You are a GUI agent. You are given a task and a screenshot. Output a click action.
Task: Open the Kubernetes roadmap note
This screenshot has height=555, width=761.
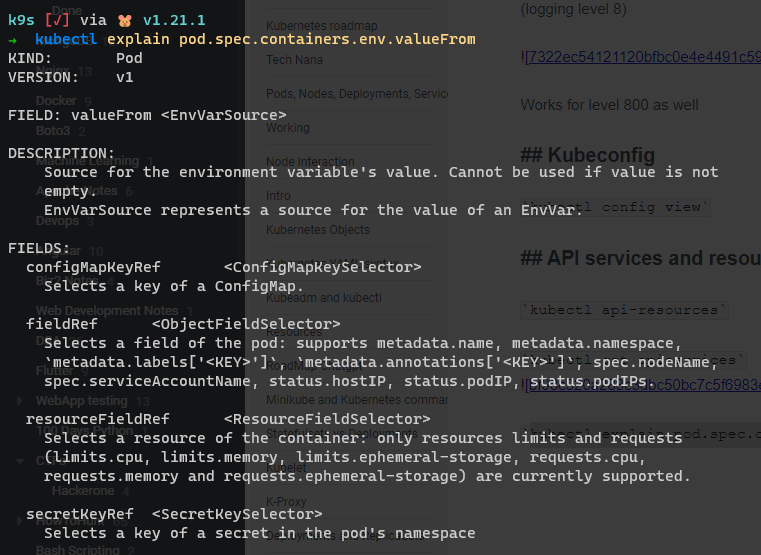coord(321,25)
